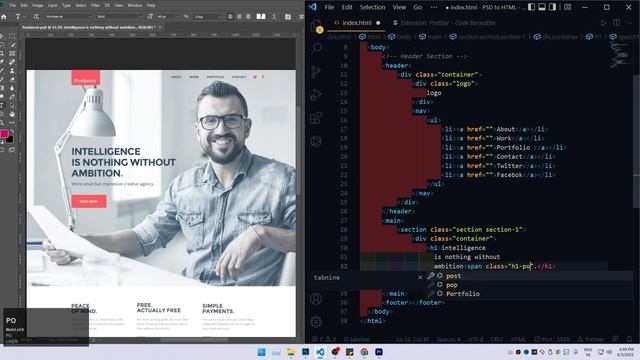Open Photoshop Filter menu
The image size is (640, 360).
[95, 5]
